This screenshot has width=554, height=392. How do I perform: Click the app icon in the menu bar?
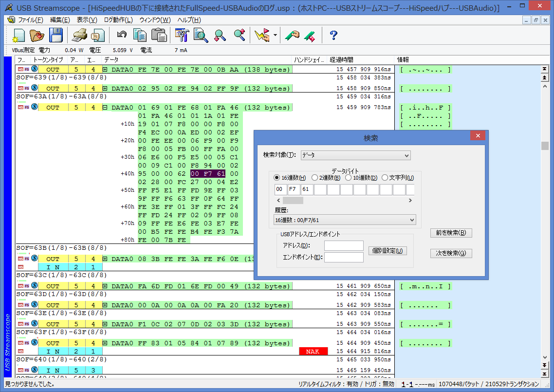[11, 20]
